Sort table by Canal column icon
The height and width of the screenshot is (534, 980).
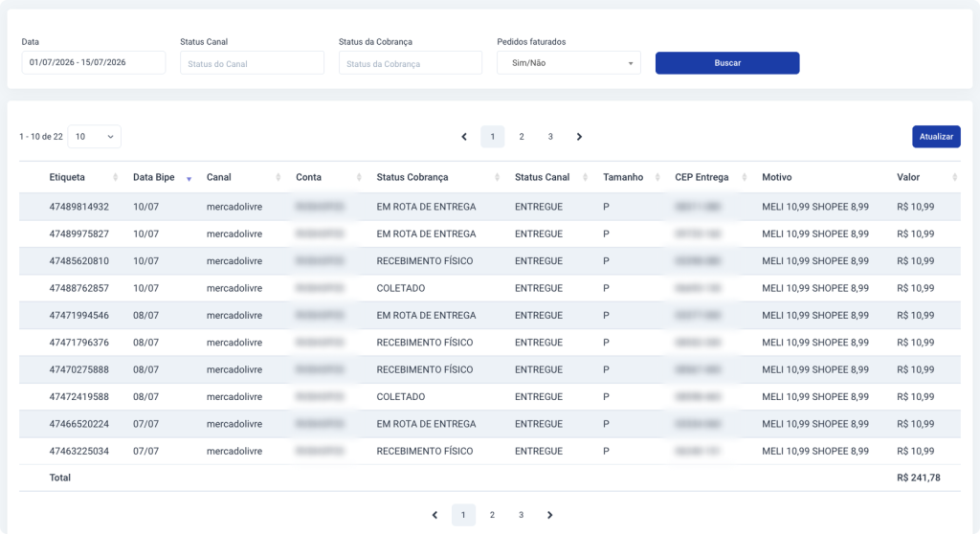pos(278,178)
